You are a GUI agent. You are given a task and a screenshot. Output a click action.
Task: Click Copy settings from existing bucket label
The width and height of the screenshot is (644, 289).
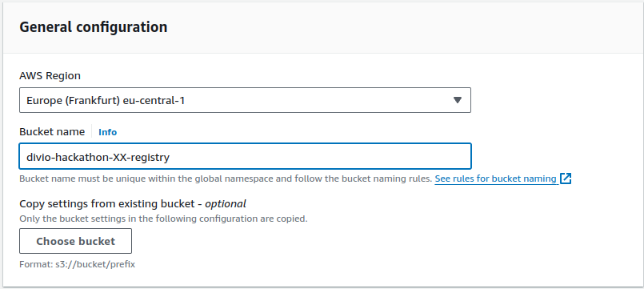[x=133, y=204]
